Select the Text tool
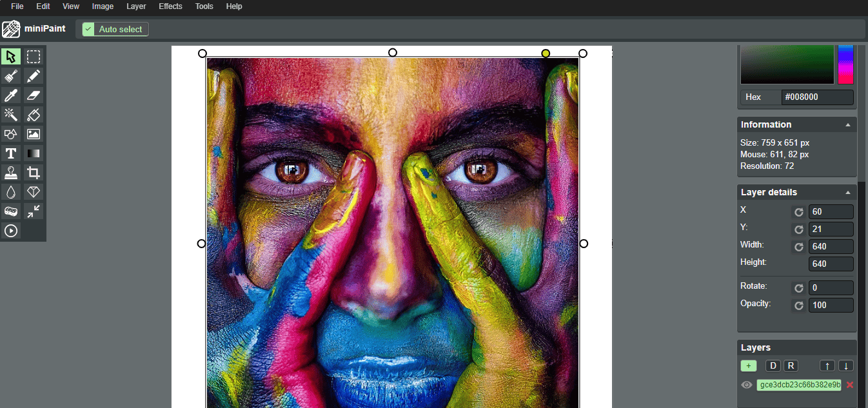 click(x=10, y=153)
